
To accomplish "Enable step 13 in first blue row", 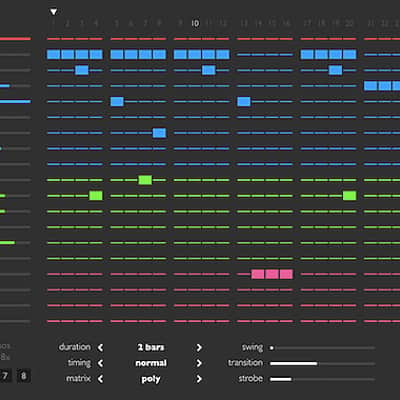I will coord(244,54).
